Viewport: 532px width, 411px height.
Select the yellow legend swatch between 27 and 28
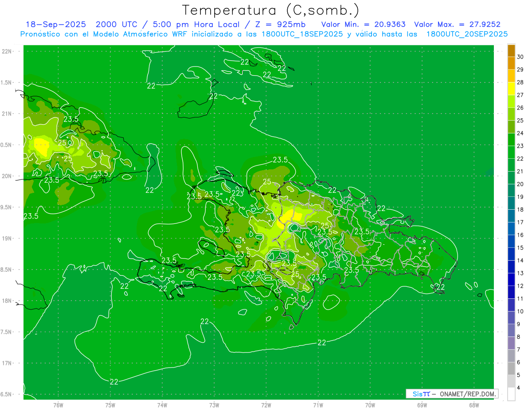click(511, 89)
